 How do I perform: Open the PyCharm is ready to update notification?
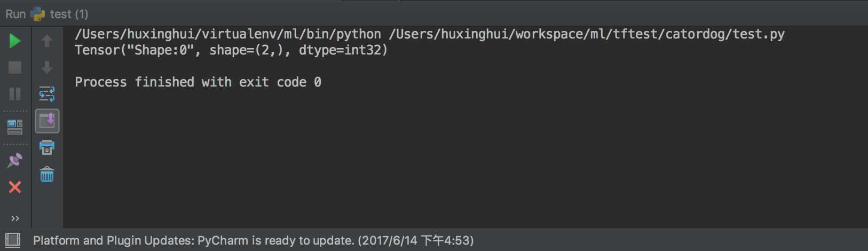point(254,240)
